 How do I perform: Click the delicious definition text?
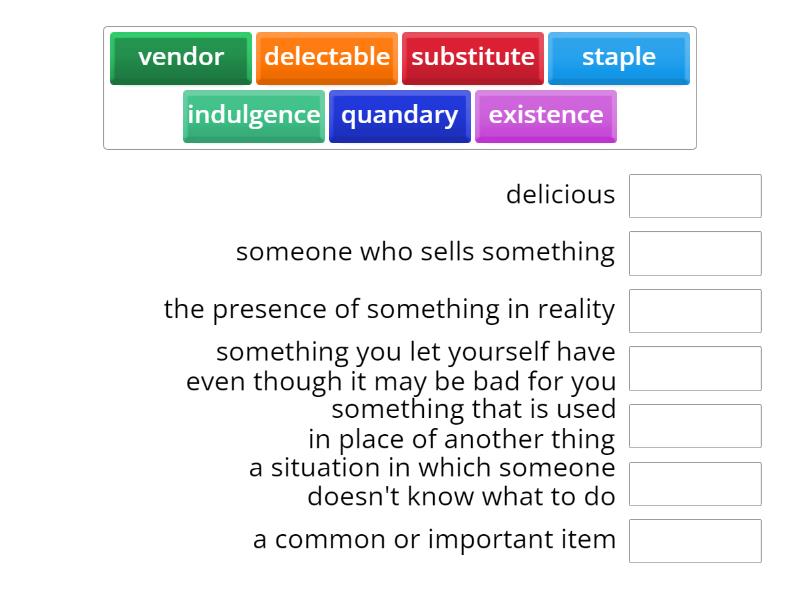click(560, 195)
